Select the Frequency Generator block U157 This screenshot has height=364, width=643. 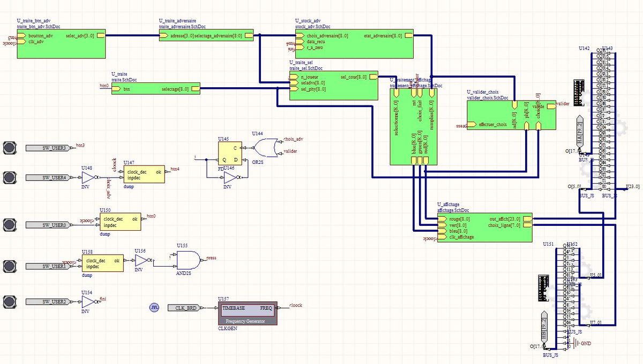coord(247,314)
